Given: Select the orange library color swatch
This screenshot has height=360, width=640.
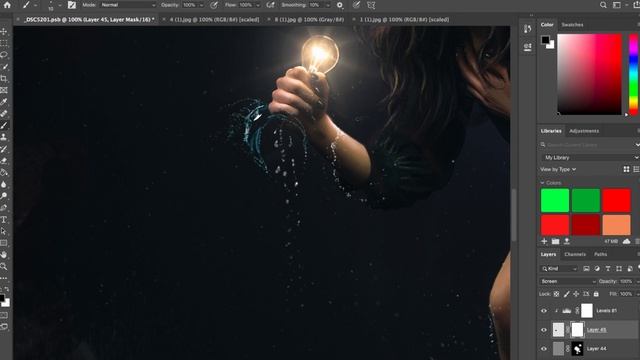Looking at the screenshot, I should [x=616, y=225].
